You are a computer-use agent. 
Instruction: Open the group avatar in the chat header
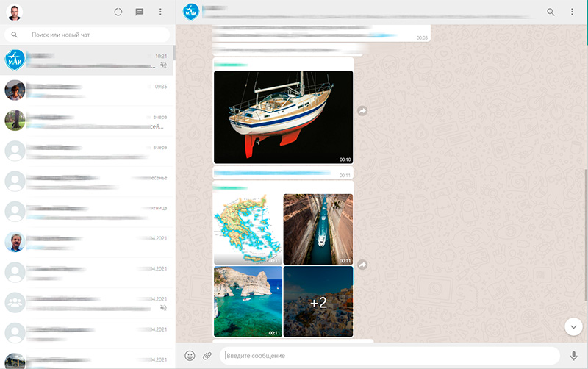191,12
